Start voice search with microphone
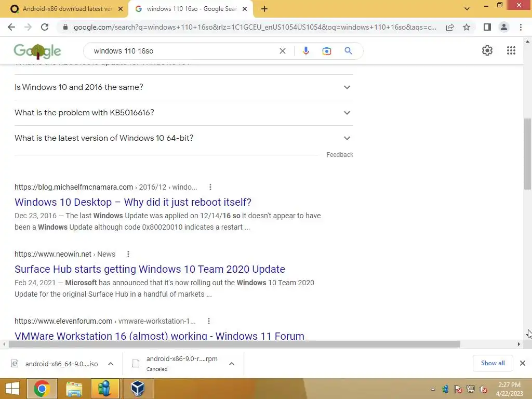Image resolution: width=532 pixels, height=399 pixels. 305,51
